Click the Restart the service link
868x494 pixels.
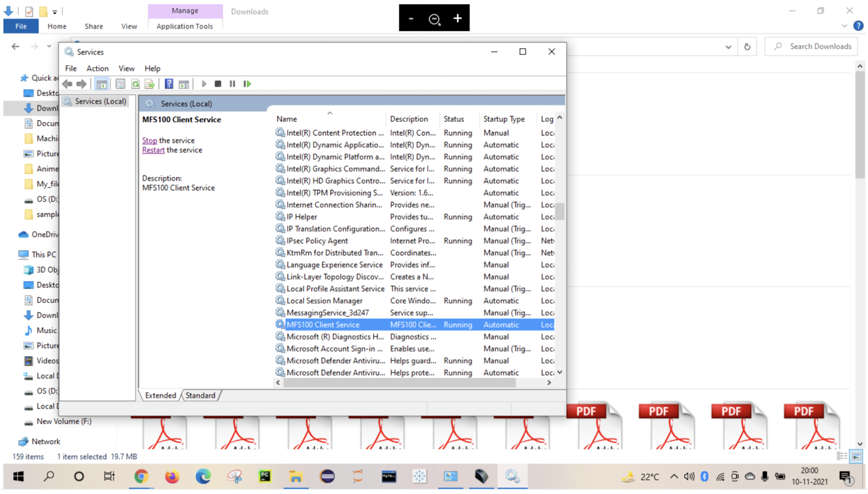click(154, 150)
